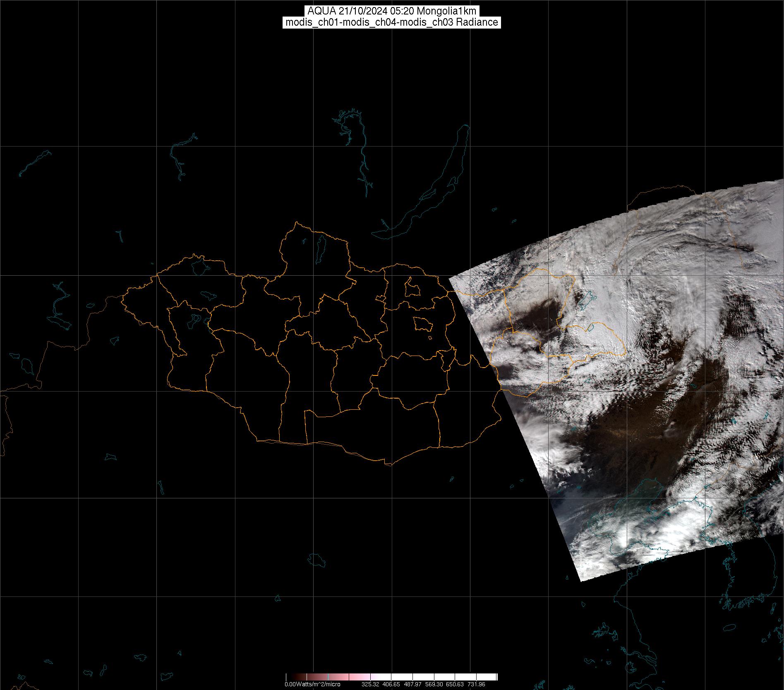The width and height of the screenshot is (784, 690).
Task: Click the 569.30 legend value
Action: point(434,684)
